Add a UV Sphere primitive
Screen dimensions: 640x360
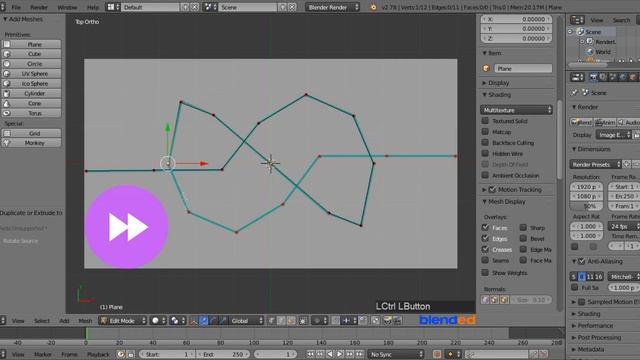click(x=31, y=74)
